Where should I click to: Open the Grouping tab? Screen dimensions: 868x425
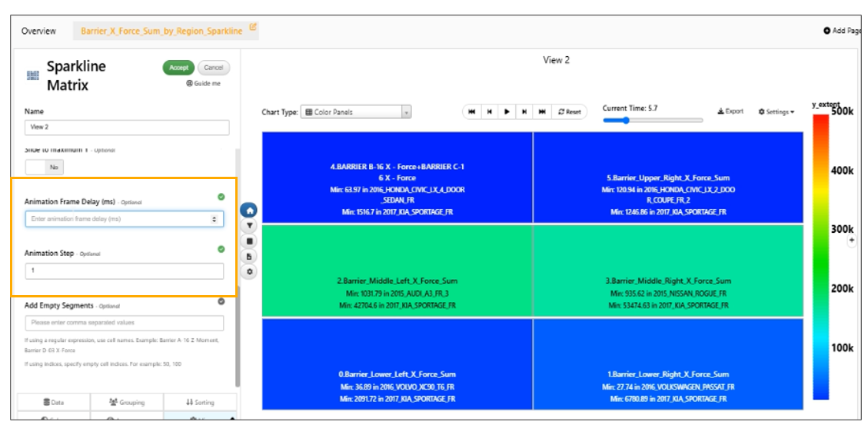(127, 402)
